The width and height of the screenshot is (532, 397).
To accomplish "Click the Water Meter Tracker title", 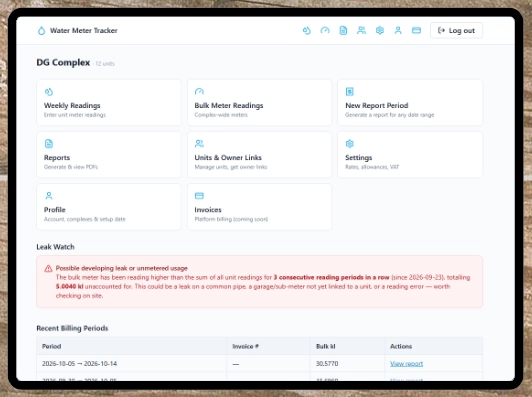I will 84,31.
